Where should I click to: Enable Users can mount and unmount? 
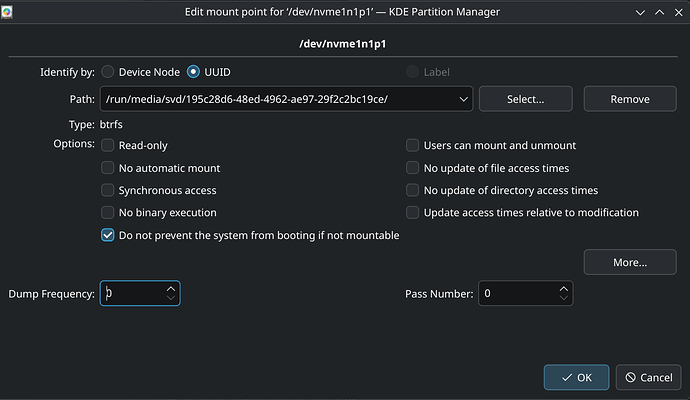click(412, 145)
